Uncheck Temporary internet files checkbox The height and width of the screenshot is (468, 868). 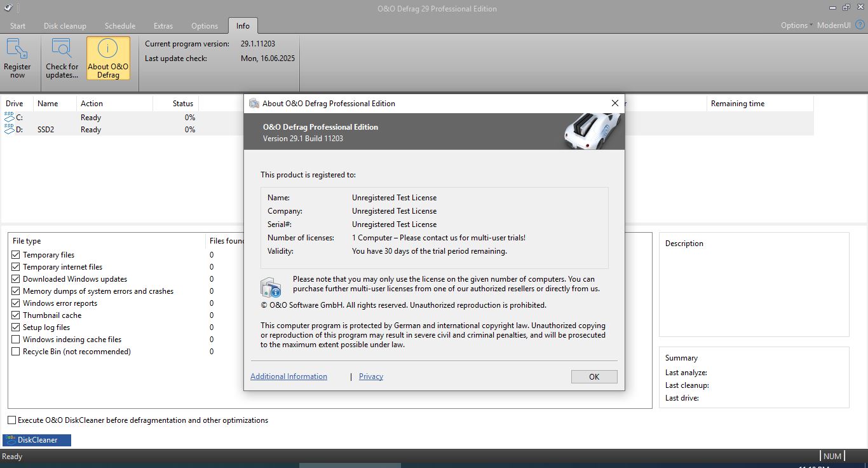click(x=16, y=267)
